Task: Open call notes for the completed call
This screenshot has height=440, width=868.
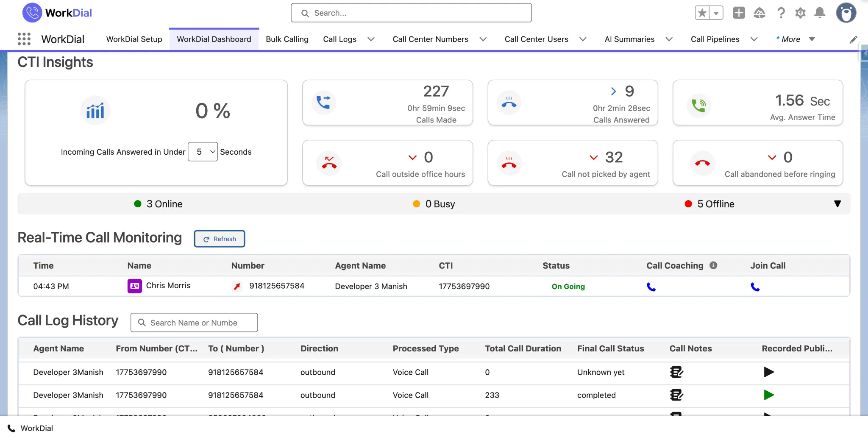Action: tap(676, 395)
